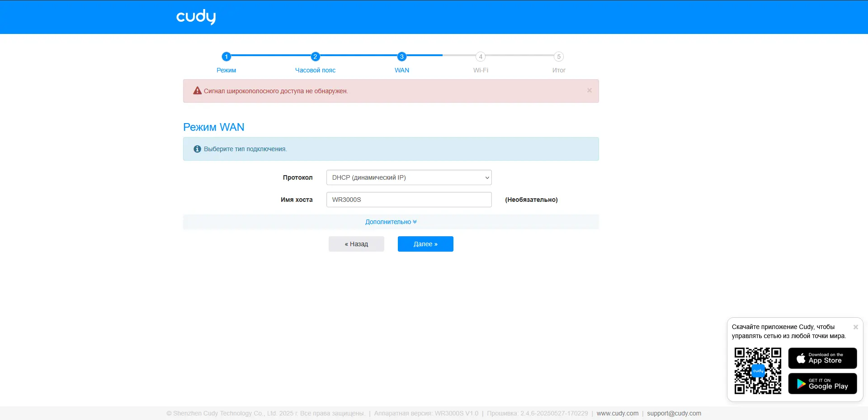The image size is (868, 420).
Task: Click the Имя хоста input field
Action: 409,200
